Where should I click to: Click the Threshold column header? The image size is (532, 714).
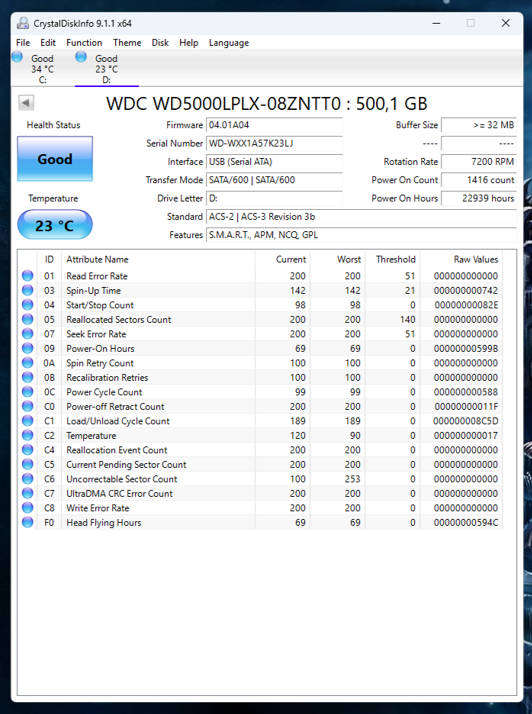(x=392, y=260)
